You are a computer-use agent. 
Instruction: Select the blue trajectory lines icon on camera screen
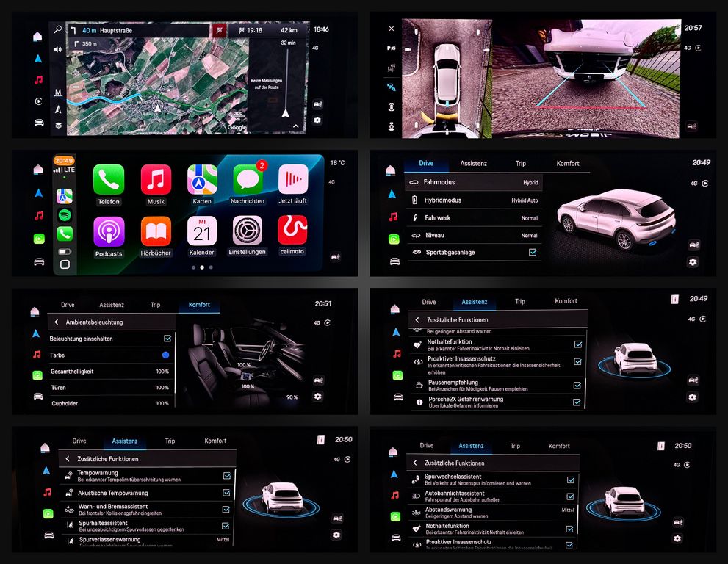click(x=392, y=87)
